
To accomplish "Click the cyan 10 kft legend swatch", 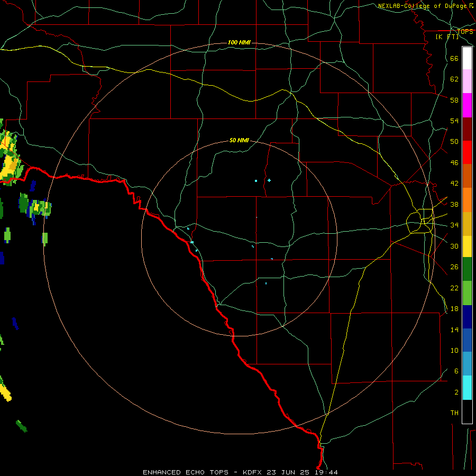I will [x=467, y=388].
